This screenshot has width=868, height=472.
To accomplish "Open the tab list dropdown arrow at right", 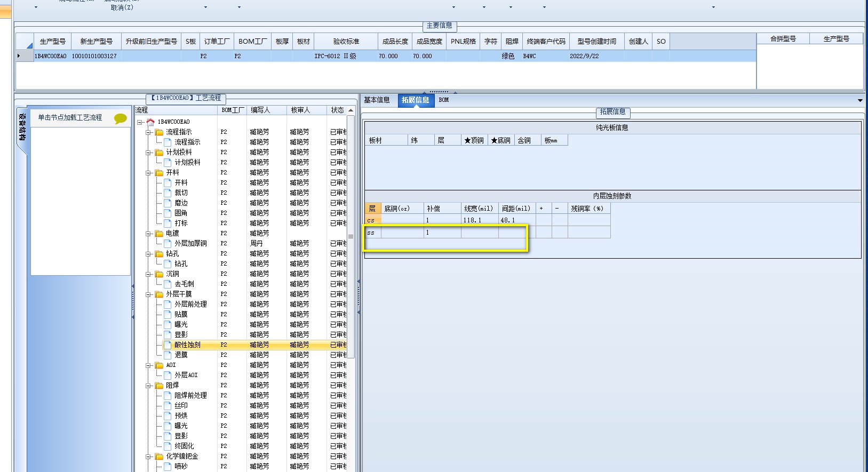I will (x=860, y=100).
